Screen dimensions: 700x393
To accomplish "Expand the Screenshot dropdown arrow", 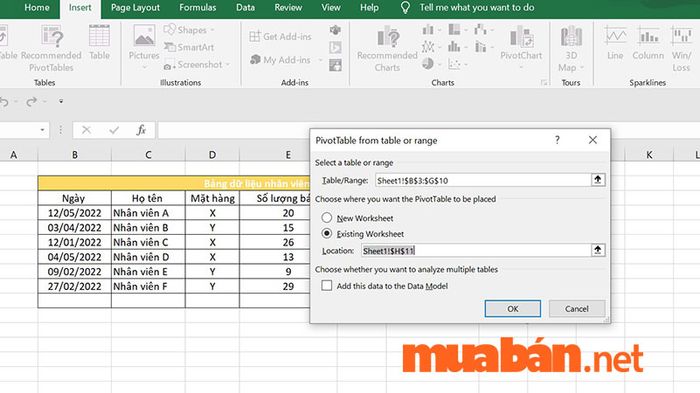I will coord(228,65).
